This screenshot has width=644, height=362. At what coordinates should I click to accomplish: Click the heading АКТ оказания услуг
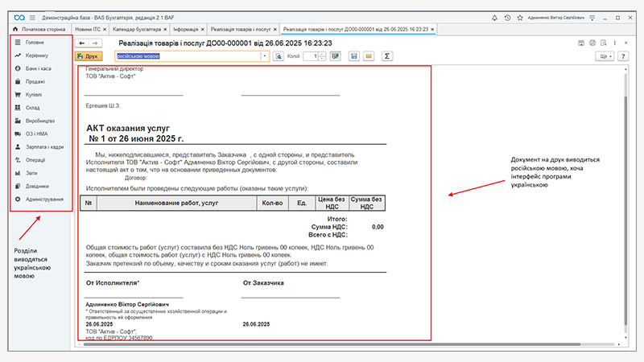click(x=128, y=128)
